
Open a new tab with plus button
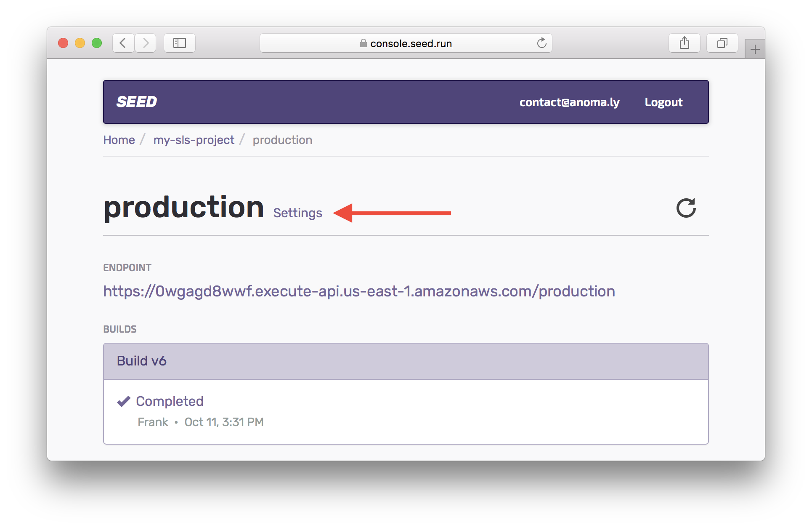(x=755, y=50)
